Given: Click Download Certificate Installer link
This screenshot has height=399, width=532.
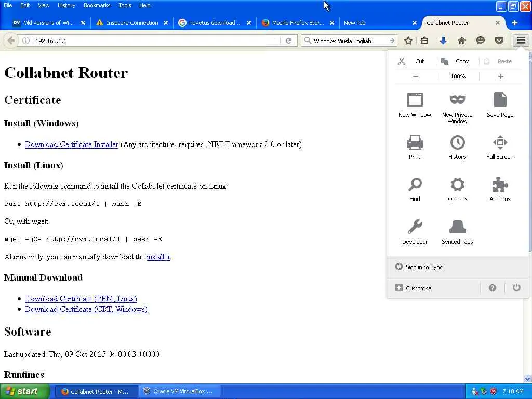Looking at the screenshot, I should (x=72, y=144).
